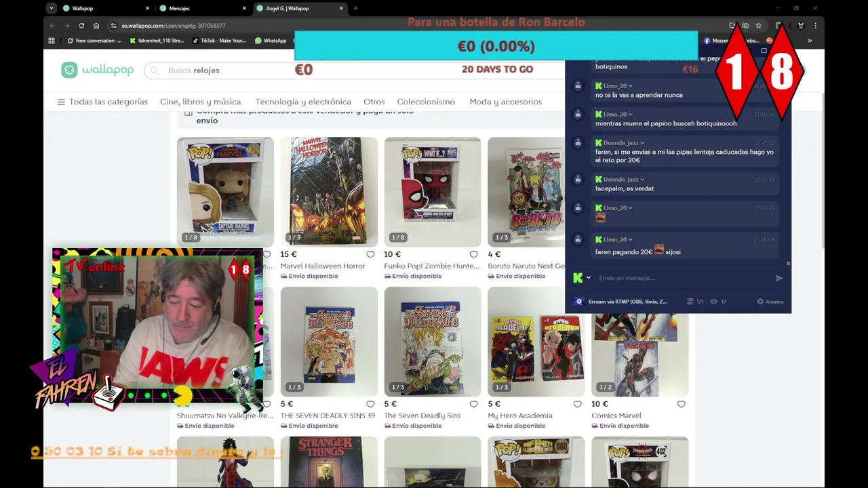Expand Duende_jazz menu on 'faren, si me envias' message
This screenshot has height=488, width=868.
point(642,143)
